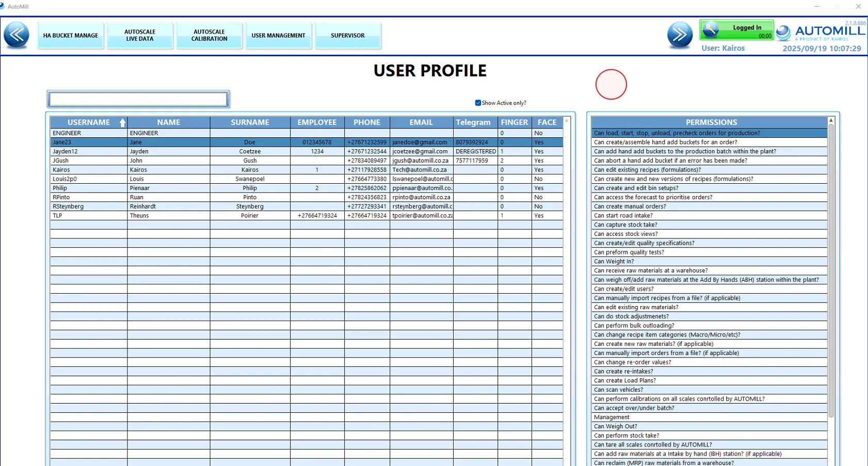This screenshot has height=466, width=868.
Task: Close the AutoMill window
Action: (x=858, y=6)
